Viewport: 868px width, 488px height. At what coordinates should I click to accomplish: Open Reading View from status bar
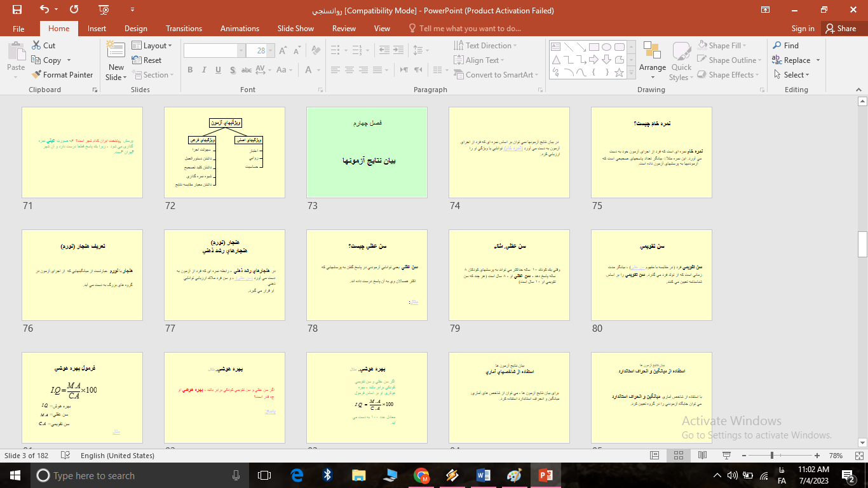point(702,456)
